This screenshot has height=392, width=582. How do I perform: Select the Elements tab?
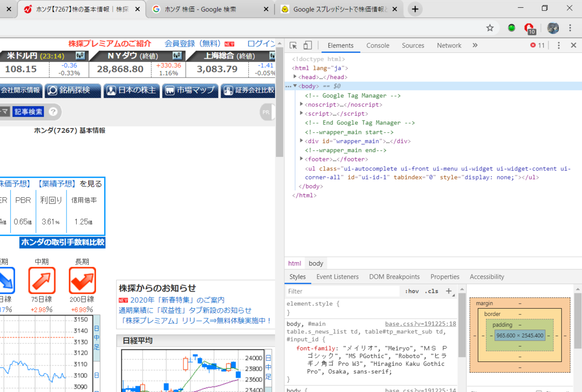click(340, 46)
